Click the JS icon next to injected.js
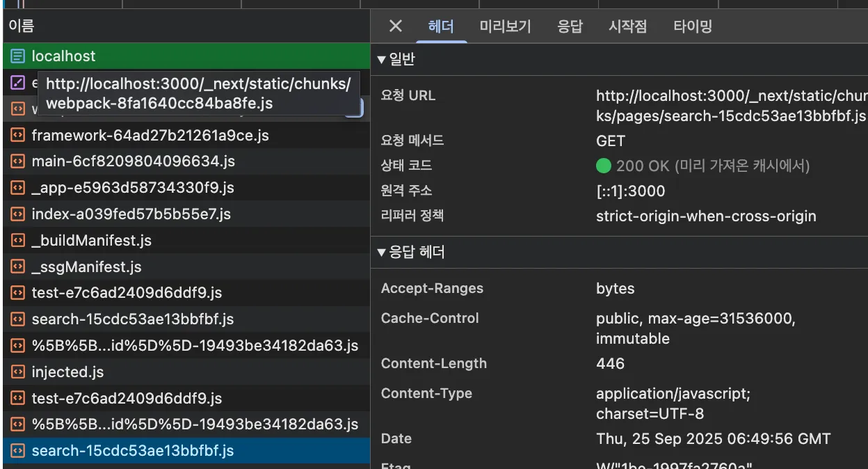Screen dimensions: 868x469 point(17,372)
